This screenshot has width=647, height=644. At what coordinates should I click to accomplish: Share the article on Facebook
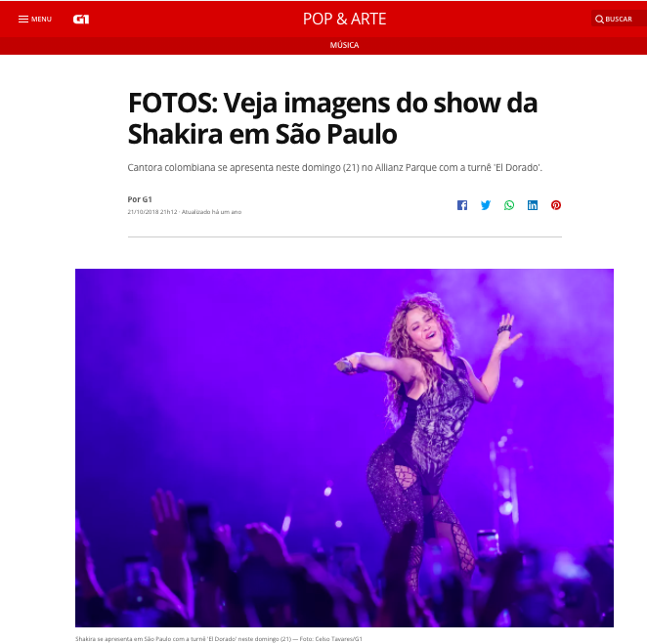(462, 205)
